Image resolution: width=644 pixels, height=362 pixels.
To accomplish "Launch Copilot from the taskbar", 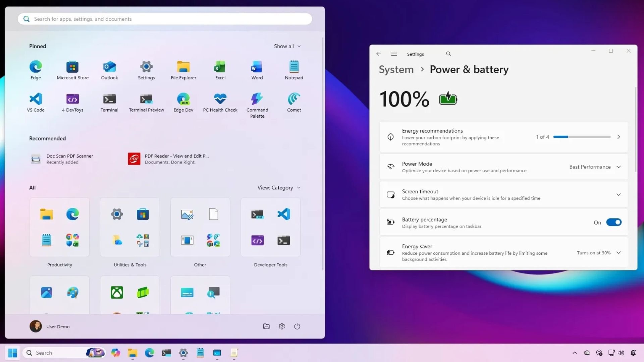I will pyautogui.click(x=115, y=353).
